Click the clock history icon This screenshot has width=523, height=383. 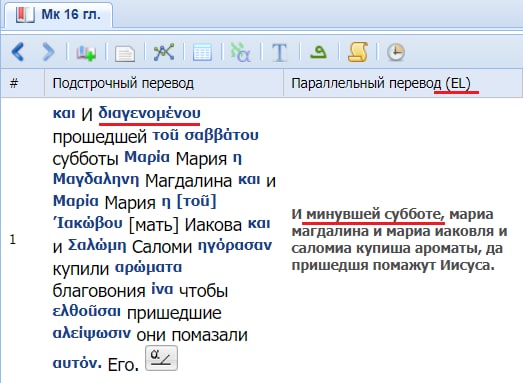(x=396, y=52)
